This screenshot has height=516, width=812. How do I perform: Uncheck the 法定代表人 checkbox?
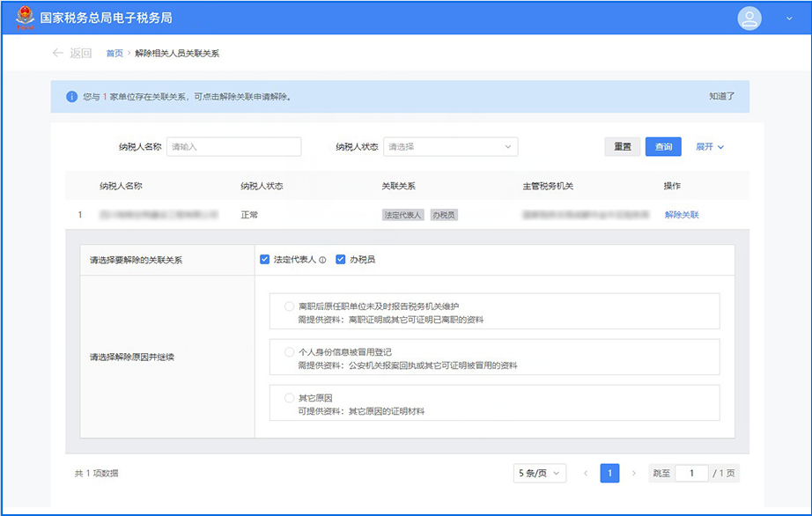(264, 260)
